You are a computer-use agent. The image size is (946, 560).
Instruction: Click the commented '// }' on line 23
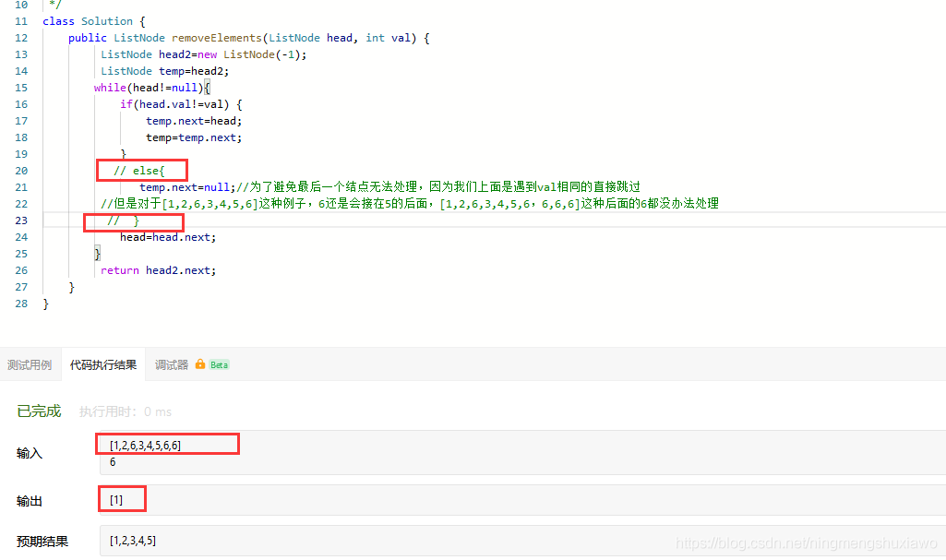click(x=123, y=220)
